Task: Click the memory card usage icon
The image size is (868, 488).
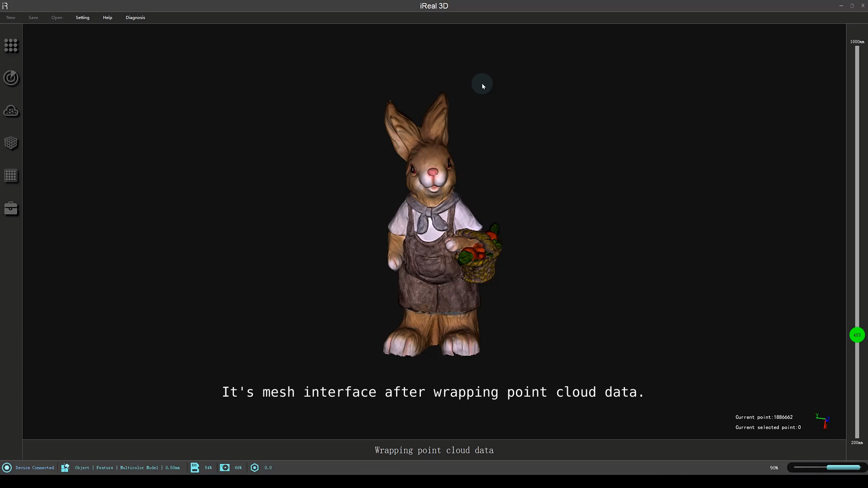Action: click(x=195, y=468)
